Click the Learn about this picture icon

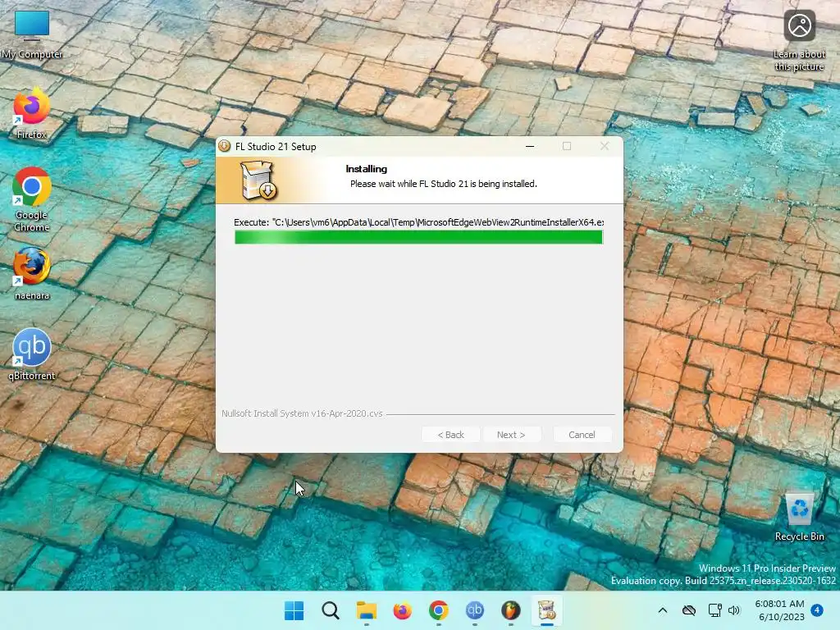[799, 41]
